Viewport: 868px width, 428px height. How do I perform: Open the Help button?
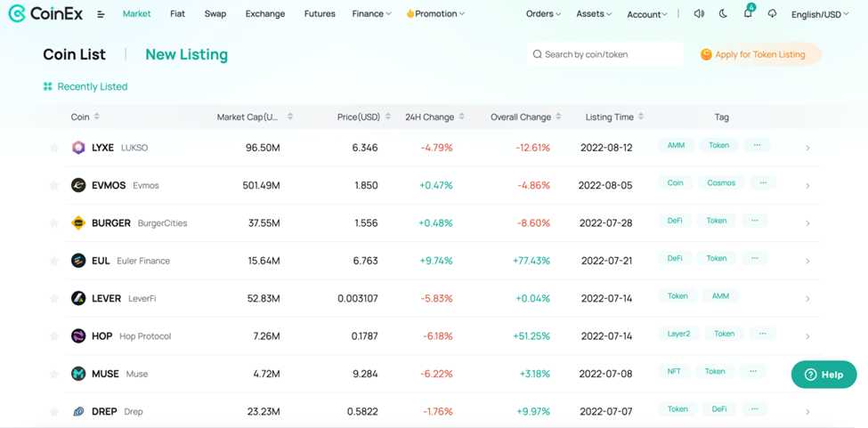tap(823, 375)
